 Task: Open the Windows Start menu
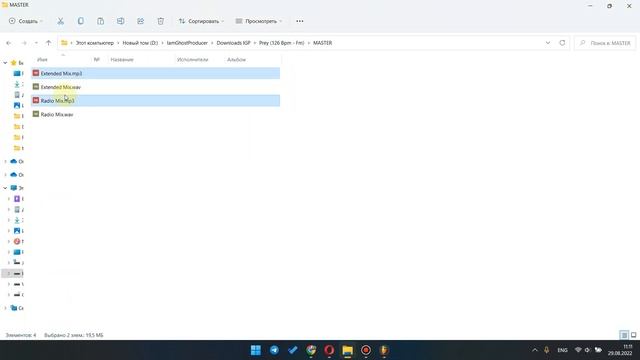point(256,350)
